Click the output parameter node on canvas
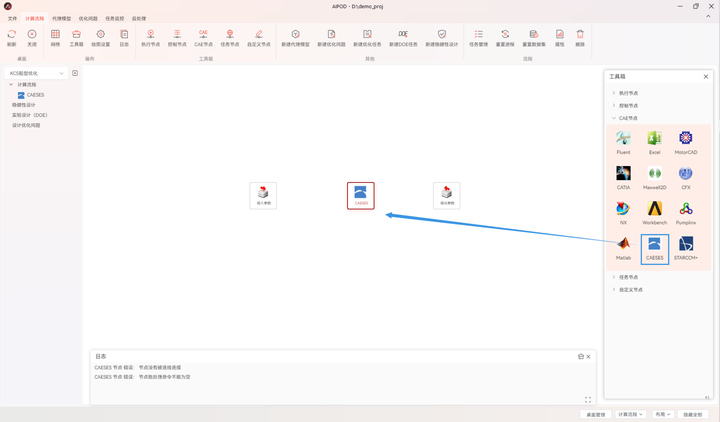 coord(447,196)
